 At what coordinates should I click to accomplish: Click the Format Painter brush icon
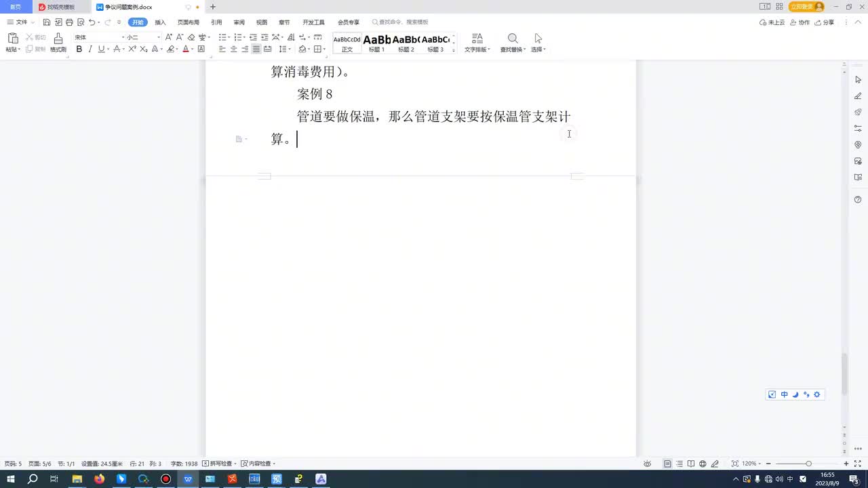(x=58, y=38)
